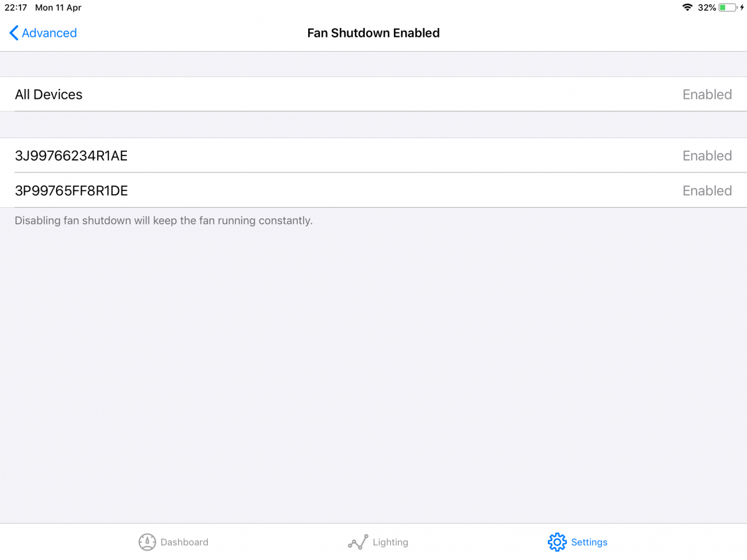Check the Wi-Fi status icon

click(x=687, y=7)
